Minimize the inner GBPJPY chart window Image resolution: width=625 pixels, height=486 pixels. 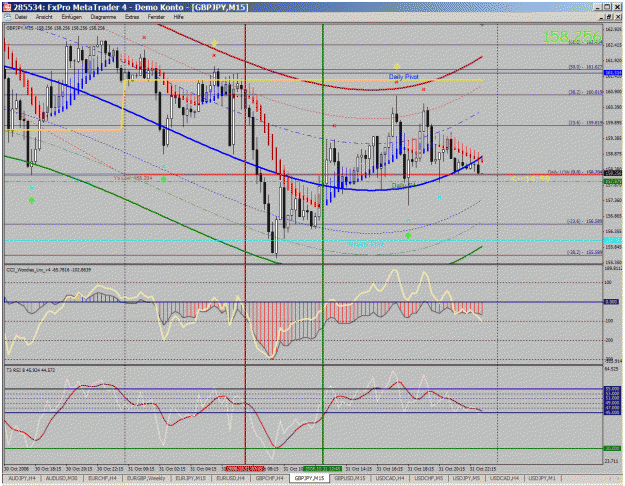pyautogui.click(x=601, y=17)
